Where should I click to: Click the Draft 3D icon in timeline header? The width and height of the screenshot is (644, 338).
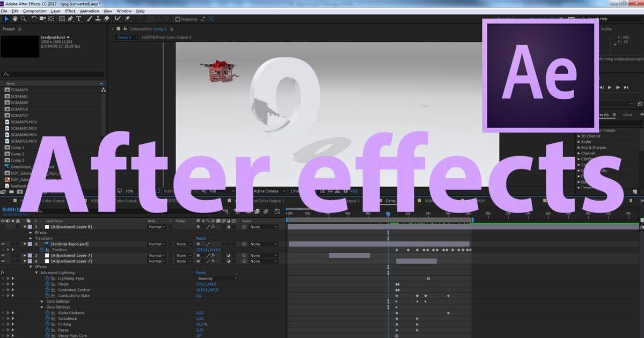(237, 211)
